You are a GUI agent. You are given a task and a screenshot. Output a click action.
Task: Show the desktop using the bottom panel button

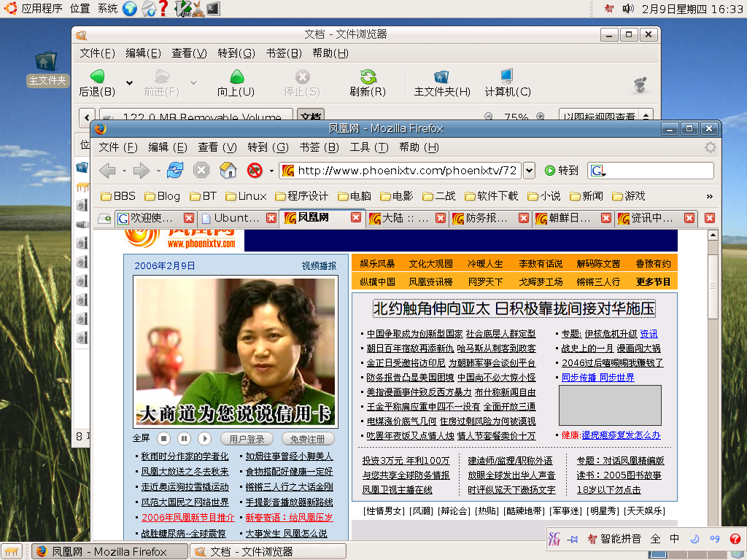click(12, 551)
